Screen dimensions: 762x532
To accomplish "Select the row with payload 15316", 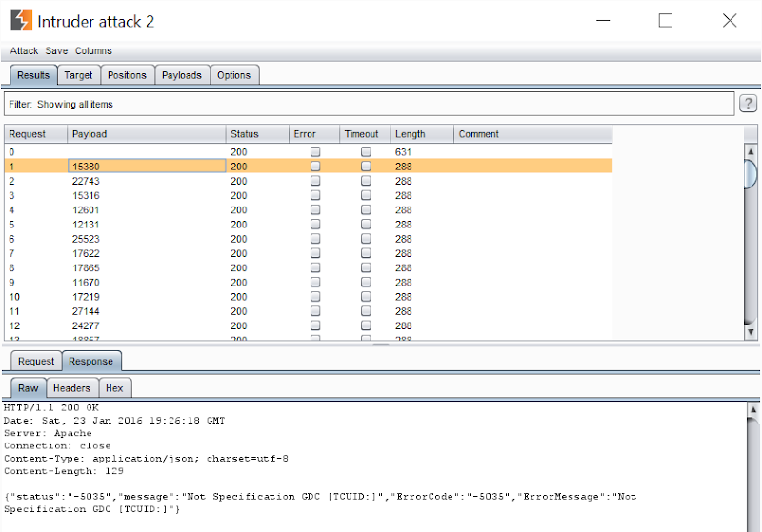I will [x=309, y=195].
